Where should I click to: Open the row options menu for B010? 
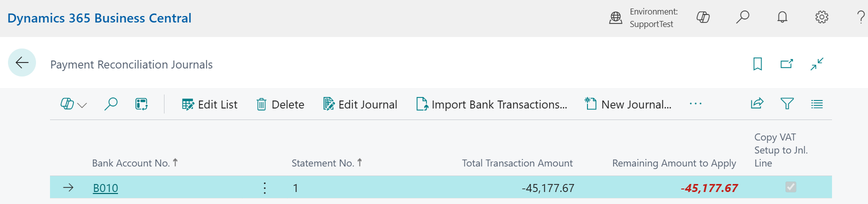pos(264,188)
